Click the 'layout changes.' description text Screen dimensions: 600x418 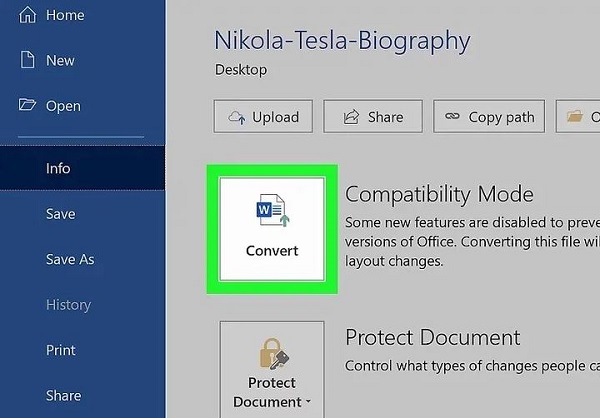pyautogui.click(x=394, y=261)
